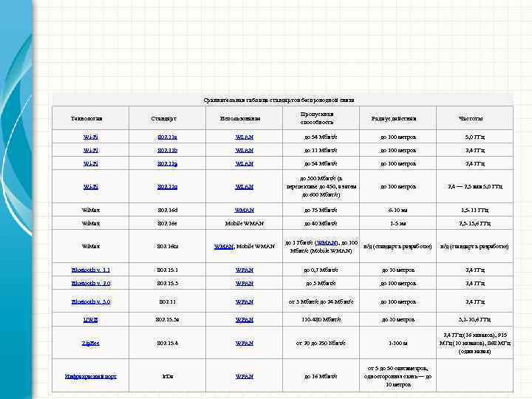Click the 802.16m standard cell
Viewport: 532px width, 399px height.
pyautogui.click(x=167, y=246)
